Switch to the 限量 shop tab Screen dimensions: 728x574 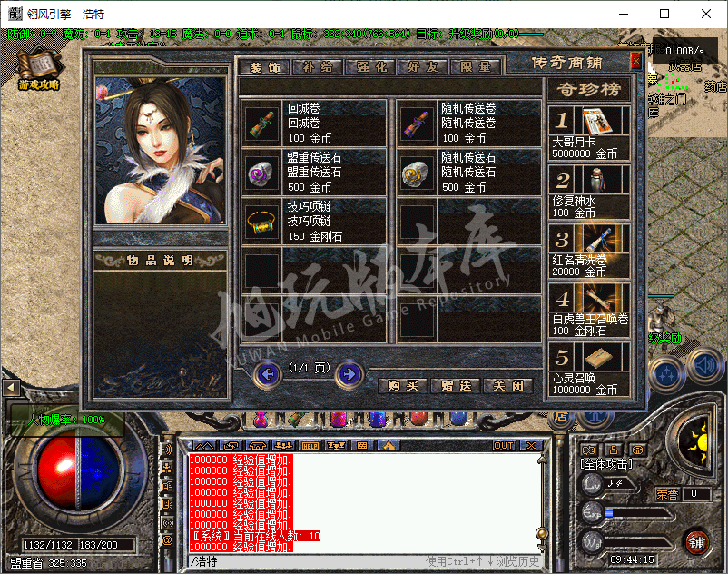coord(476,67)
